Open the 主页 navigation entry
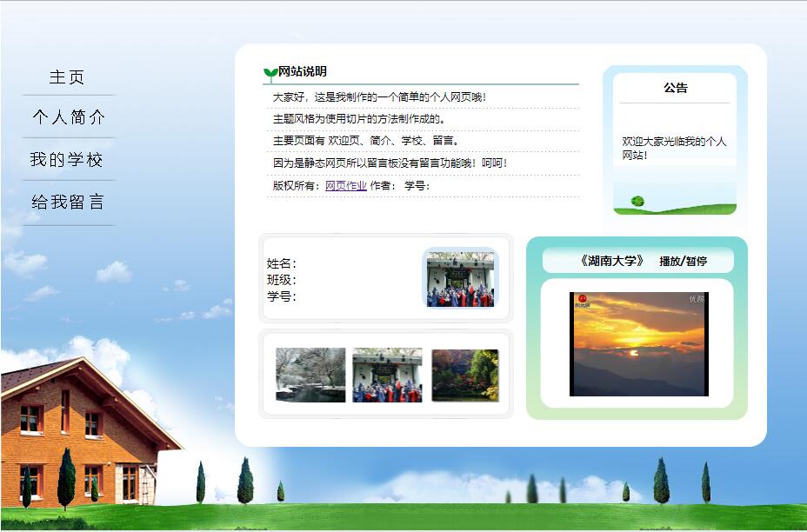Image resolution: width=807 pixels, height=532 pixels. 68,76
